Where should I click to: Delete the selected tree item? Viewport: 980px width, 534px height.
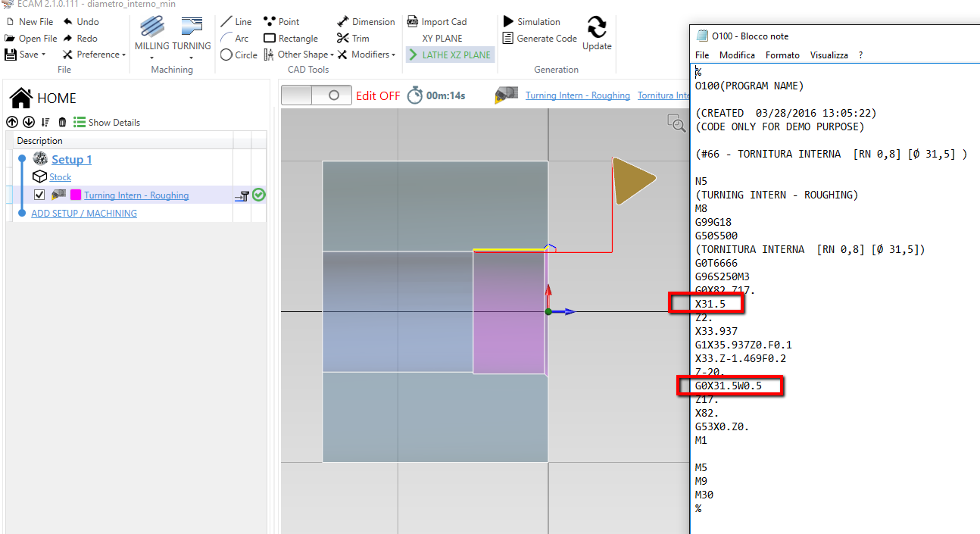(62, 122)
